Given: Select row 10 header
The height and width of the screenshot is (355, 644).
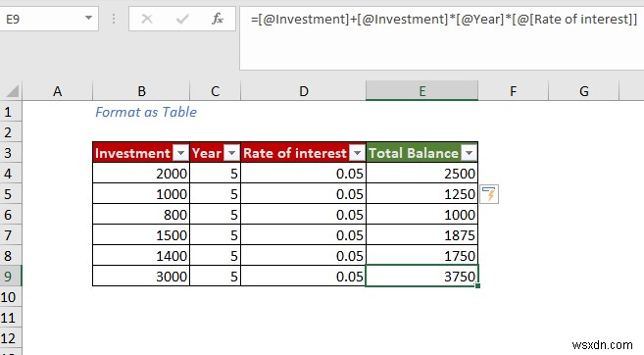Looking at the screenshot, I should pos(11,297).
